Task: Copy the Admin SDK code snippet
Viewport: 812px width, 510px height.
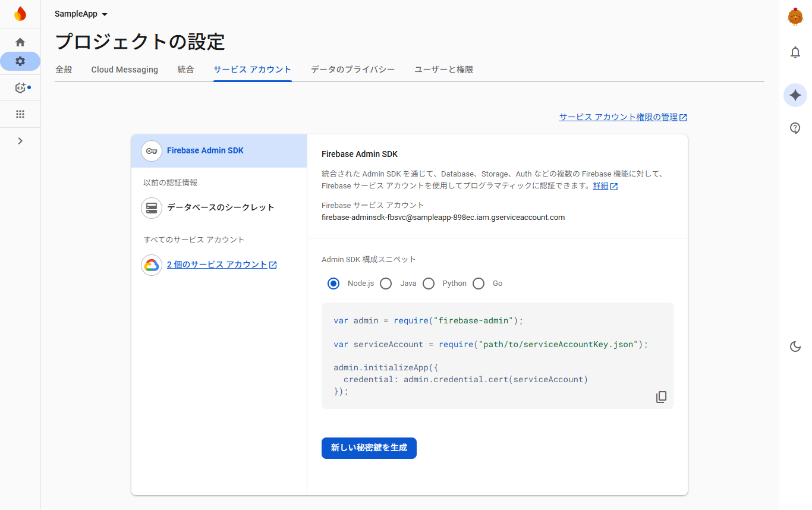Action: 661,397
